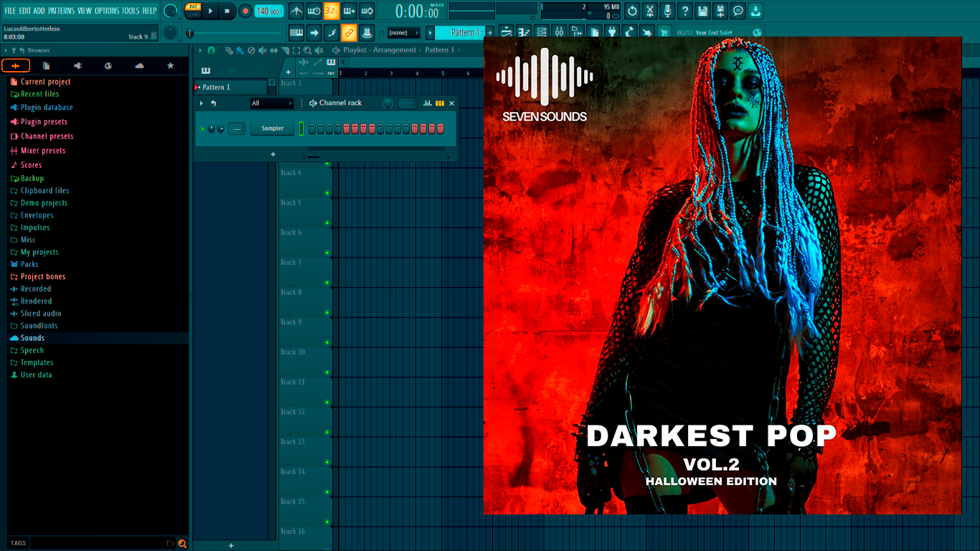Add a channel with rack plus button
Image resolution: width=980 pixels, height=551 pixels.
tap(273, 154)
